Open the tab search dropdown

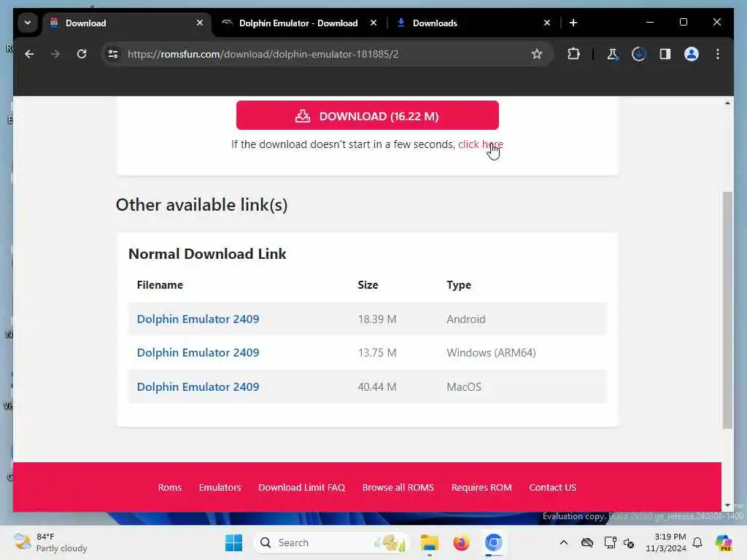pos(28,23)
